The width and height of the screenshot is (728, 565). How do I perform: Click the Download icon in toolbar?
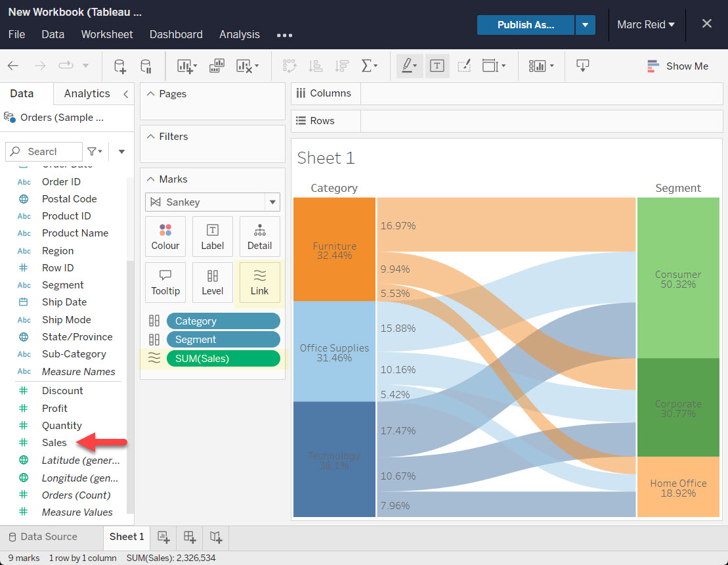pos(582,66)
